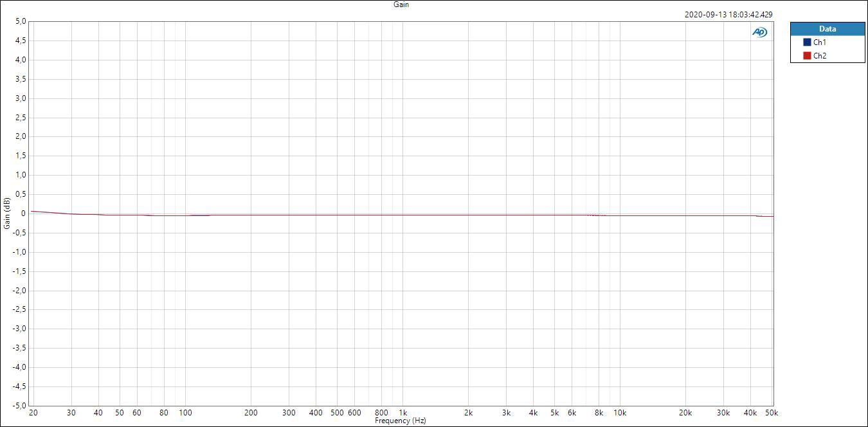This screenshot has height=427, width=868.
Task: Click the Gain graph title
Action: (401, 5)
